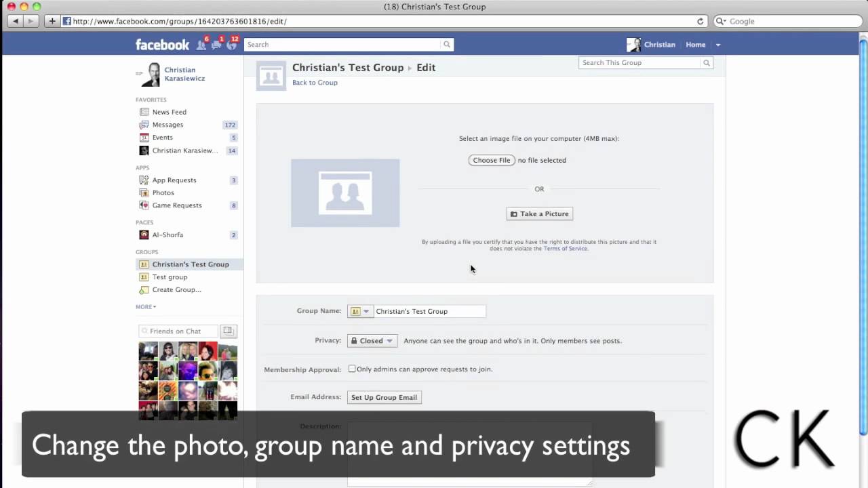Go Back to Group link

[315, 83]
